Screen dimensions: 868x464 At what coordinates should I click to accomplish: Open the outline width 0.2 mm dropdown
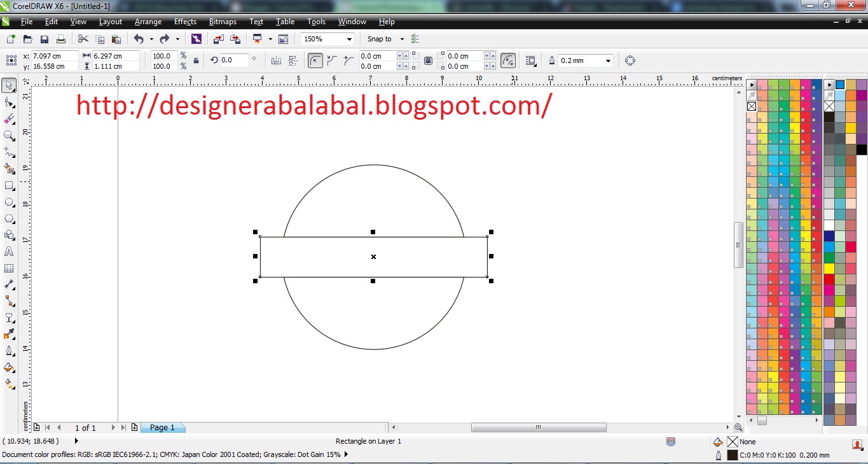pyautogui.click(x=609, y=60)
